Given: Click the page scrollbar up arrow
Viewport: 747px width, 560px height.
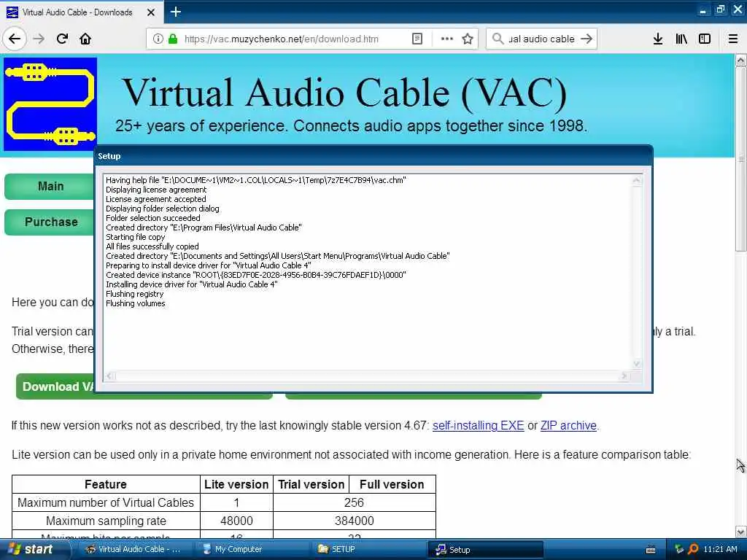Looking at the screenshot, I should tap(740, 60).
